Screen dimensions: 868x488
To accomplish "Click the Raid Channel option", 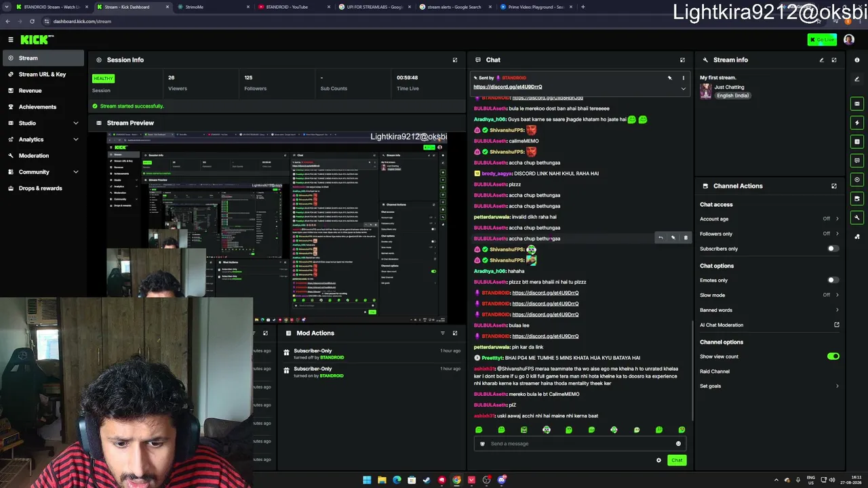I will click(715, 371).
